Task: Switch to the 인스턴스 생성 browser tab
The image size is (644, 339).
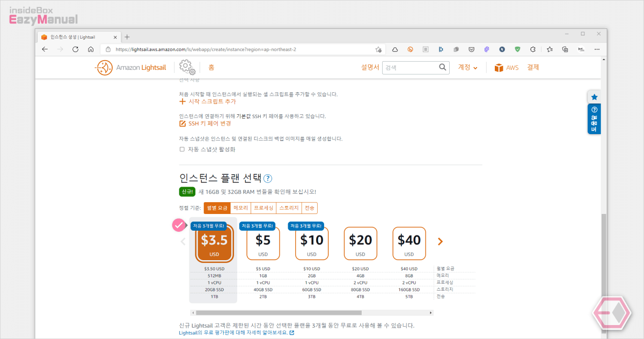Action: 78,37
